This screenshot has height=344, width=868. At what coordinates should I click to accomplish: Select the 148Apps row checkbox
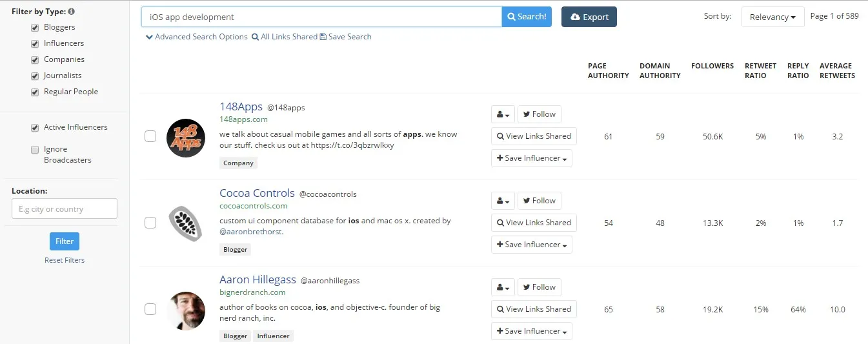150,136
